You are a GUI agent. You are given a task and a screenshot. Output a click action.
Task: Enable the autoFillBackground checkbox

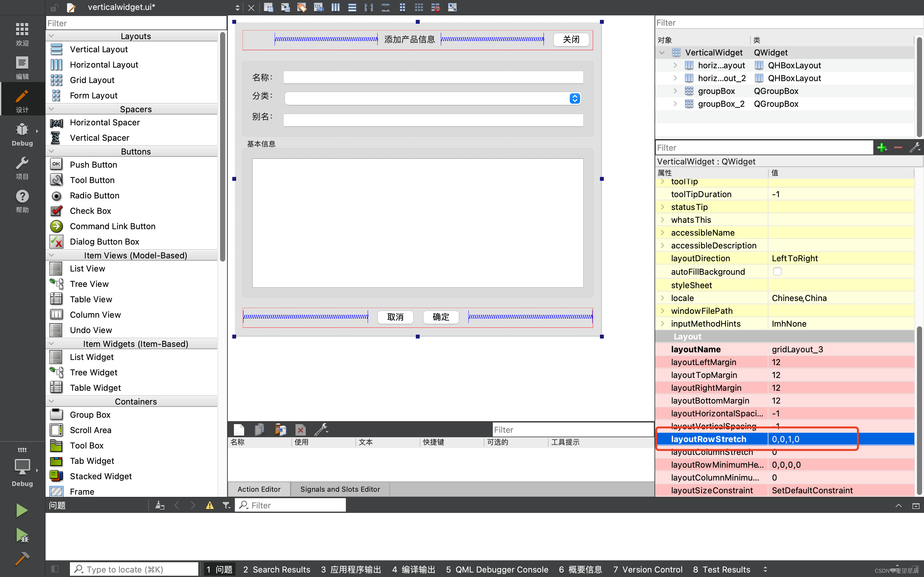(777, 271)
